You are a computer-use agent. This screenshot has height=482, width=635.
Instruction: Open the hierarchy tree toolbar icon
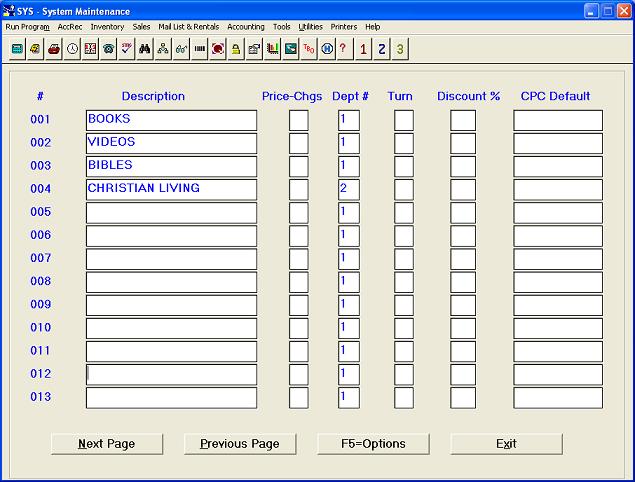coord(163,49)
